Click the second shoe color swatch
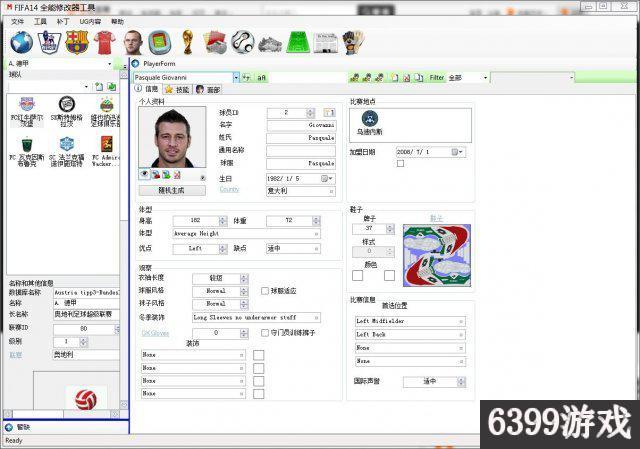This screenshot has height=449, width=640. pyautogui.click(x=389, y=276)
